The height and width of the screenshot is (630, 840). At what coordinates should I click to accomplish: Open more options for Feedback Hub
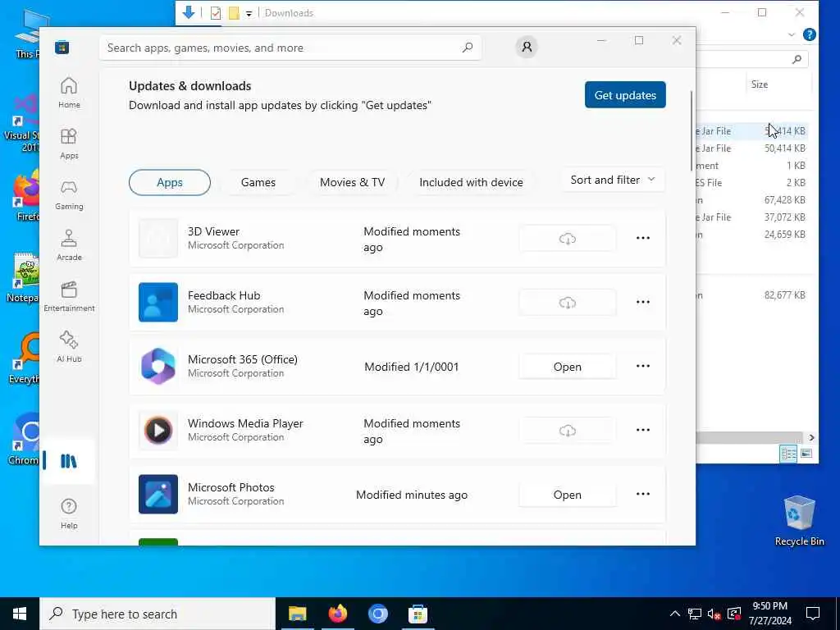(643, 302)
